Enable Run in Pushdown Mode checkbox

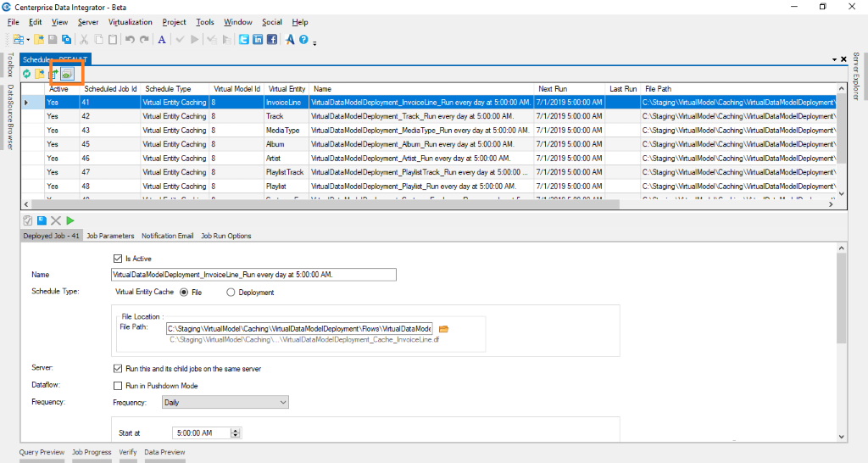point(118,386)
